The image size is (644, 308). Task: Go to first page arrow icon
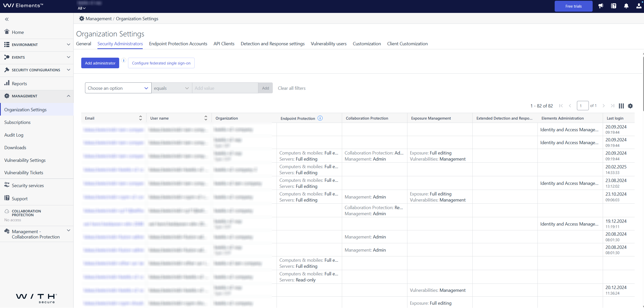561,106
